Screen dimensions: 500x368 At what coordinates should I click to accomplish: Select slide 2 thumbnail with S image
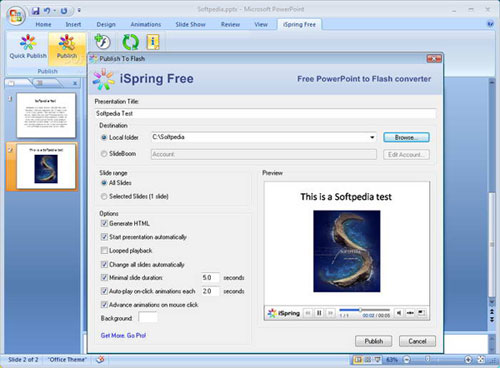[x=46, y=166]
